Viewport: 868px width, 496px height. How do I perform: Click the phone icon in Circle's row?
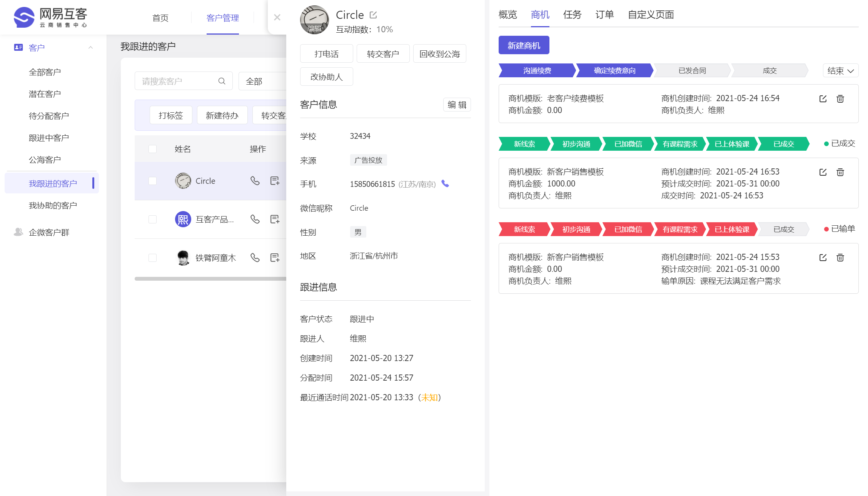[x=255, y=181]
